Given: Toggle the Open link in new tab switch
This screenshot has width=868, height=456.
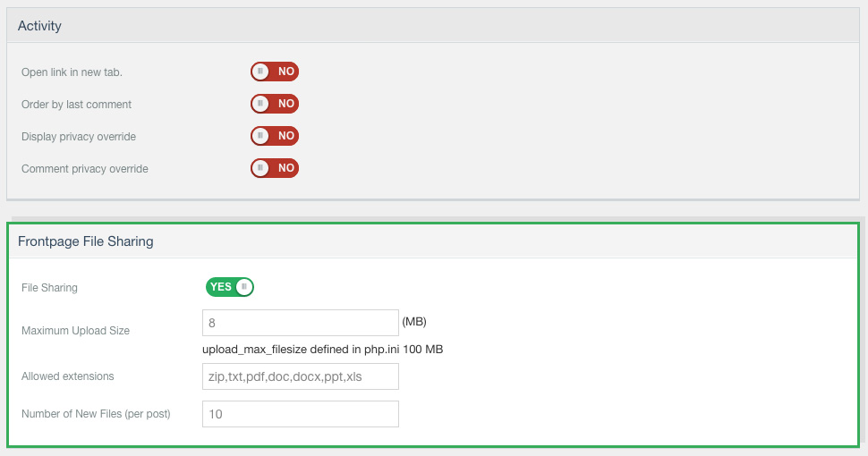Looking at the screenshot, I should [275, 72].
